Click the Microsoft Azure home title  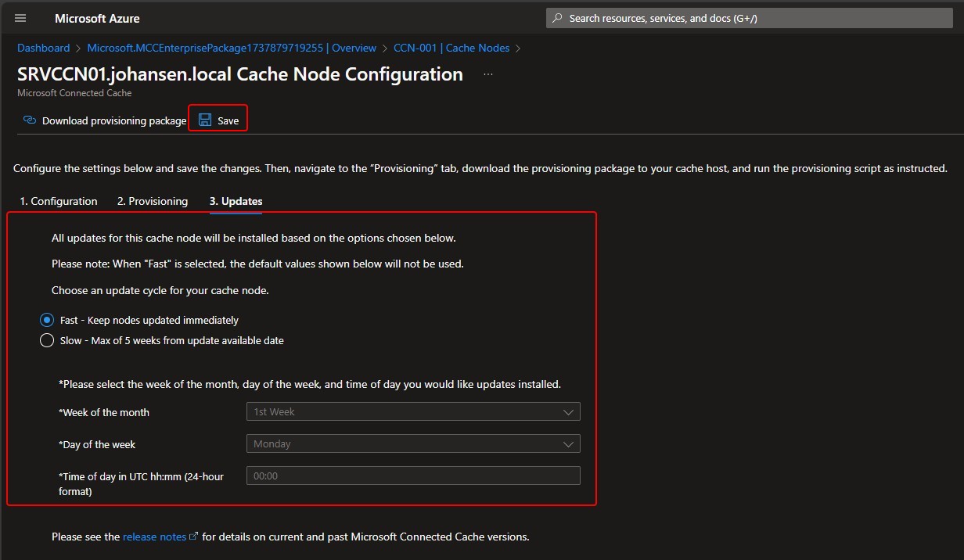(x=98, y=18)
